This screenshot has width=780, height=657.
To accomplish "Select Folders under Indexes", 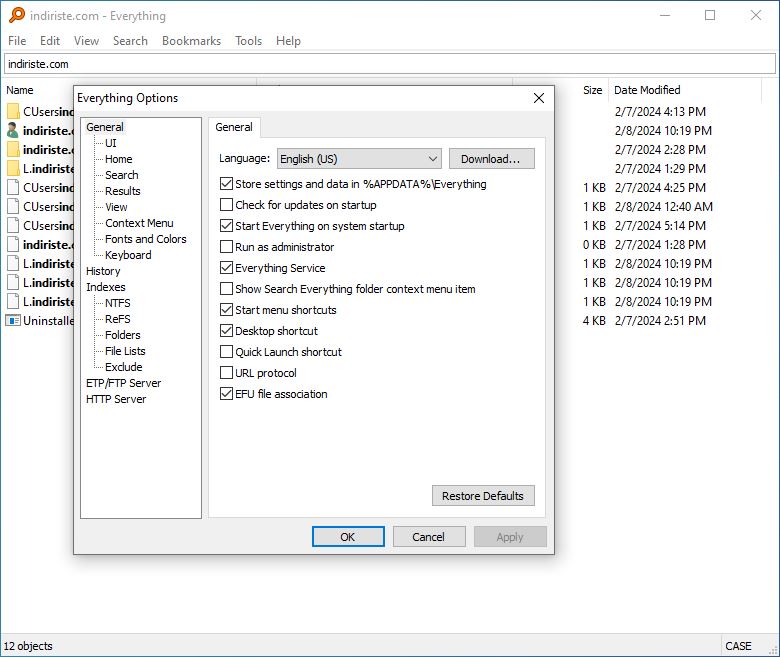I will 122,335.
